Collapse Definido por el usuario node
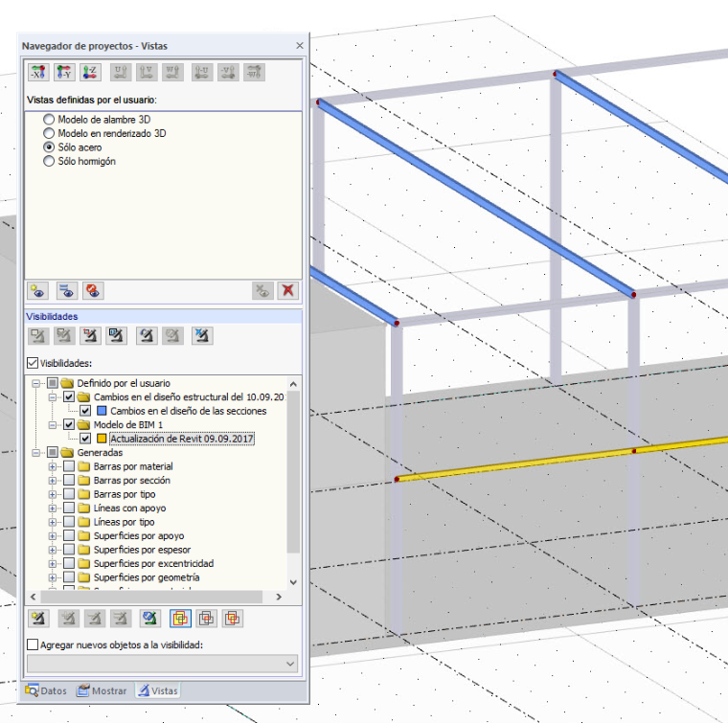Image resolution: width=728 pixels, height=723 pixels. 35,383
